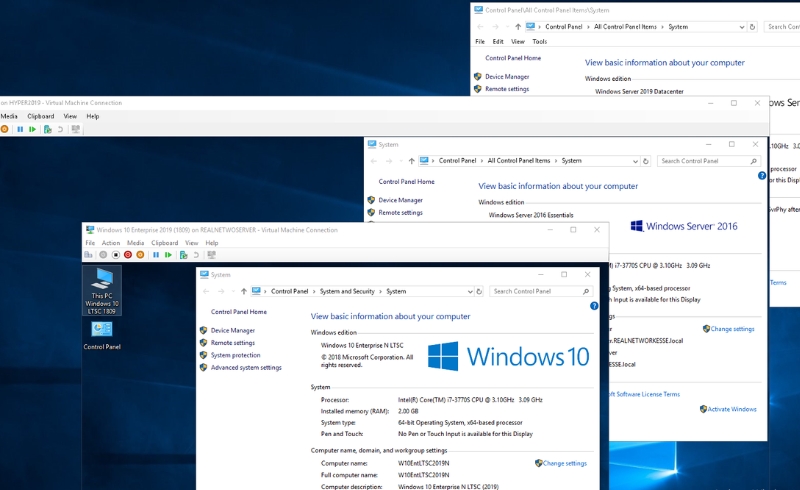Open recent locations arrow in Server 2016 System window
Viewport: 800px width, 490px height.
pos(401,161)
